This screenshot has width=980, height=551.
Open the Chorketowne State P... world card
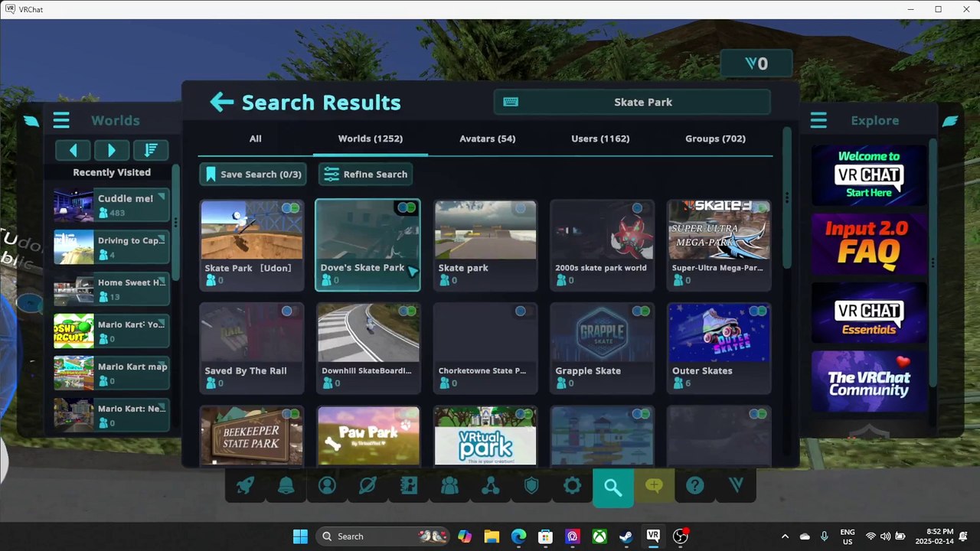(x=485, y=348)
